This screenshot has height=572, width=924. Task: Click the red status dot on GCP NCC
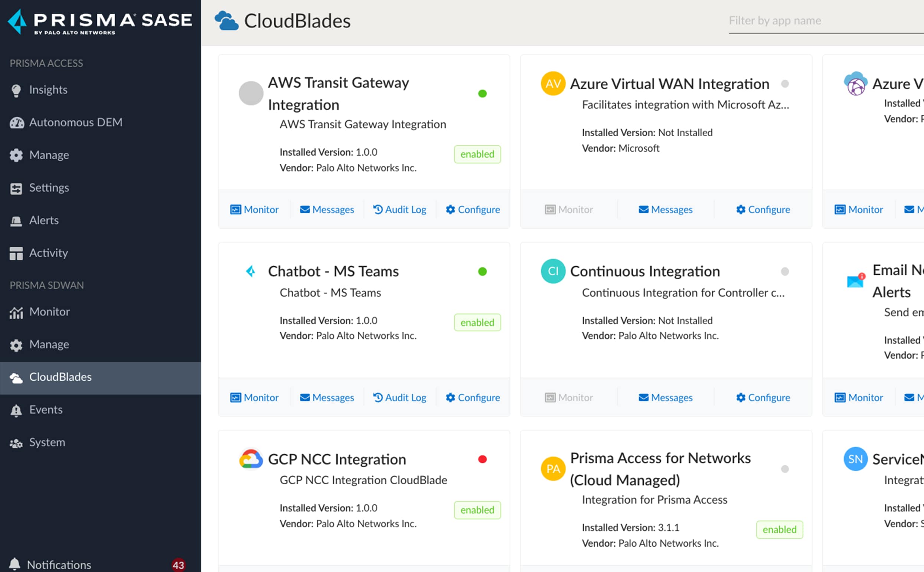pyautogui.click(x=482, y=459)
